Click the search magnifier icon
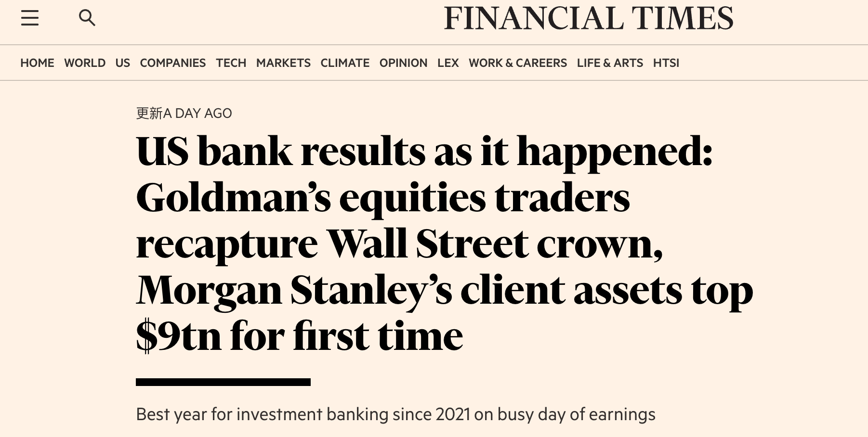The image size is (868, 437). [x=87, y=18]
